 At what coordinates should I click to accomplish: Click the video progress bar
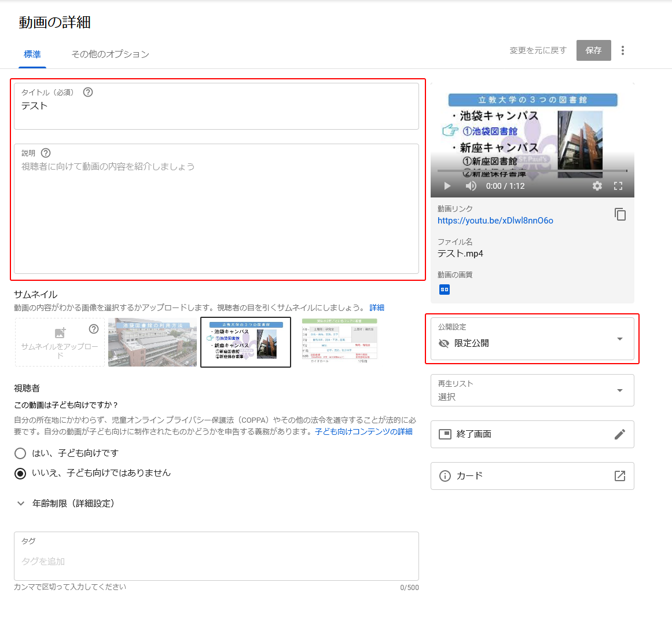[x=532, y=171]
